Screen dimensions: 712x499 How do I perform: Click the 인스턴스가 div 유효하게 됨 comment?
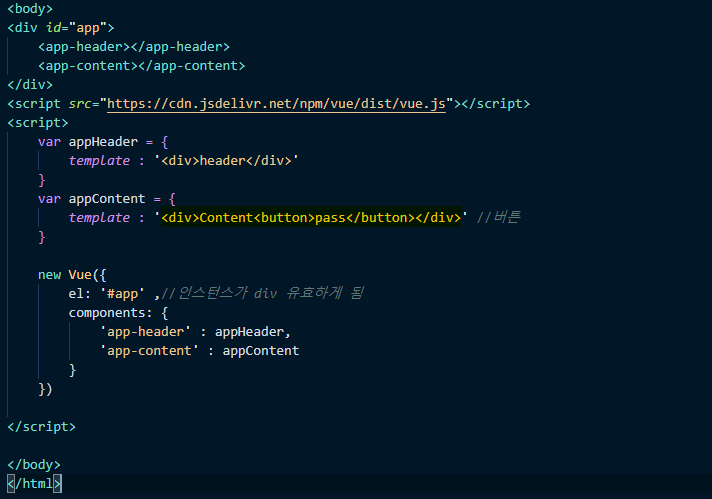262,293
